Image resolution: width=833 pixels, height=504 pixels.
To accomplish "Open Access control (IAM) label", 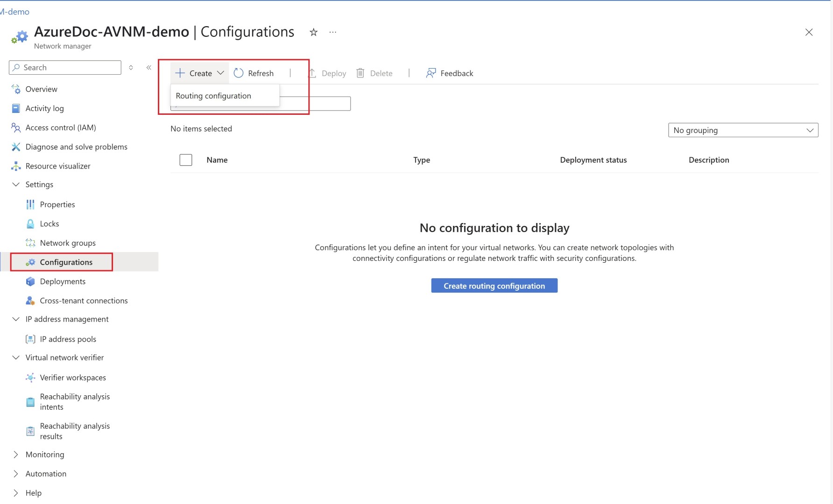I will click(61, 127).
